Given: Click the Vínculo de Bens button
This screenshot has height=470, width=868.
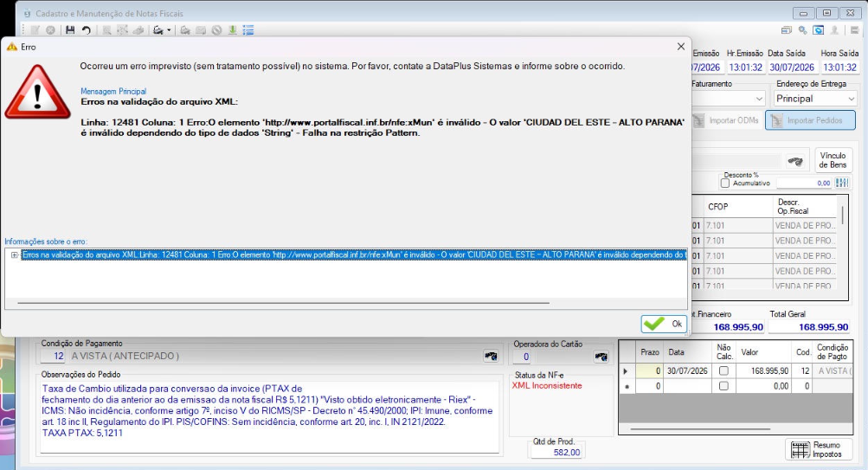Looking at the screenshot, I should [833, 160].
